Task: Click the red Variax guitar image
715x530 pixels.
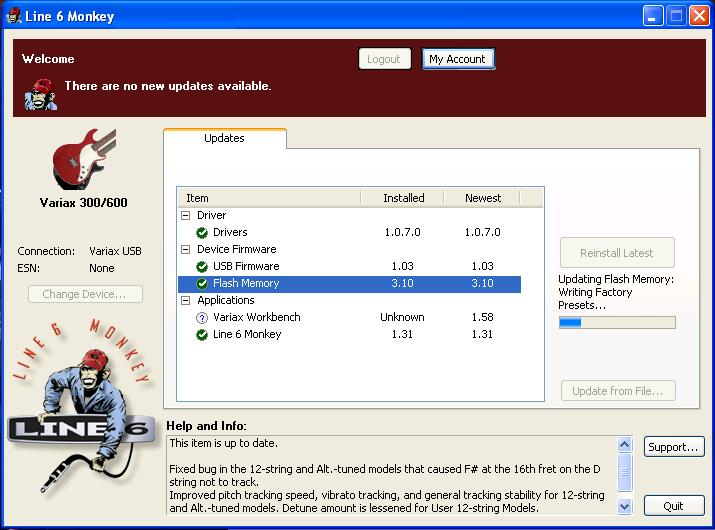Action: point(82,158)
